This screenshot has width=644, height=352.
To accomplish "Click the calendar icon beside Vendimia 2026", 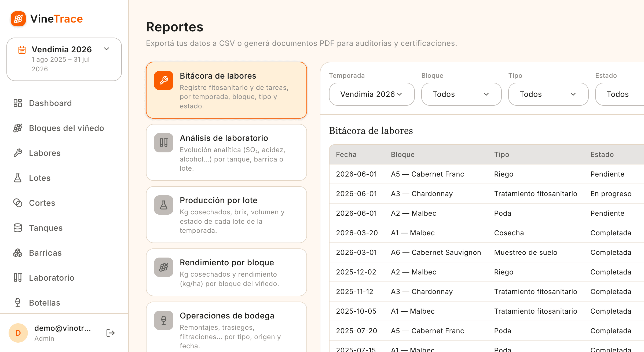I will [x=22, y=50].
